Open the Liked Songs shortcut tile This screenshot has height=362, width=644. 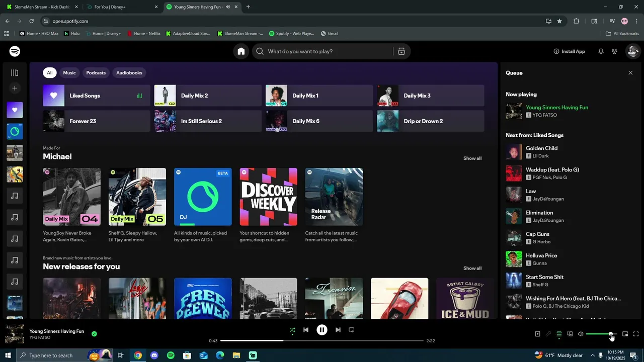[x=97, y=96]
